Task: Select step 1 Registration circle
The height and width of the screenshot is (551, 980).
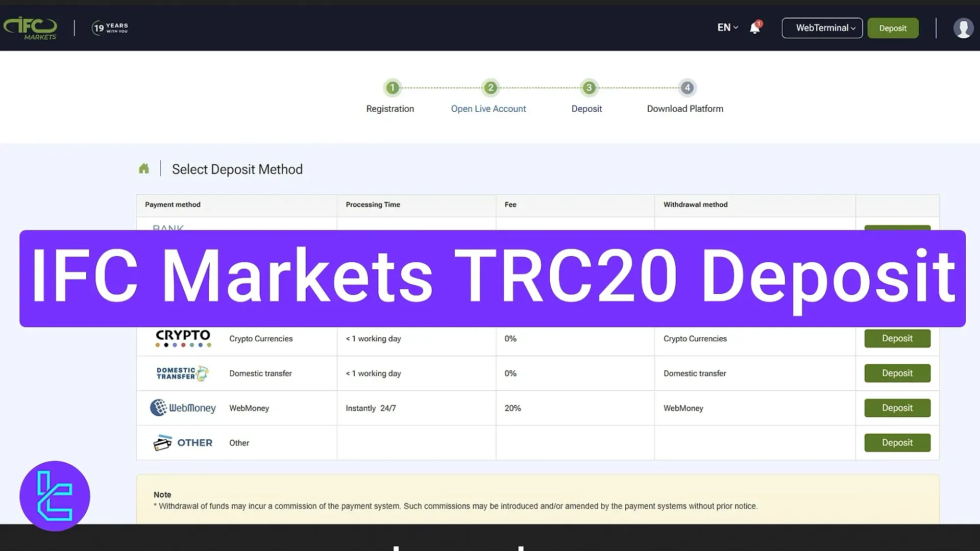Action: click(392, 88)
